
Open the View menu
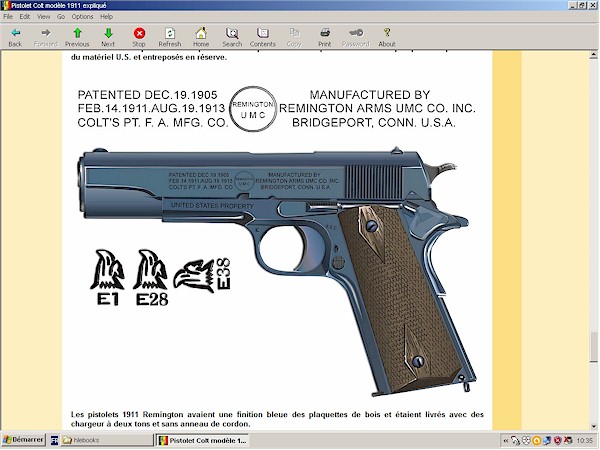(x=44, y=16)
